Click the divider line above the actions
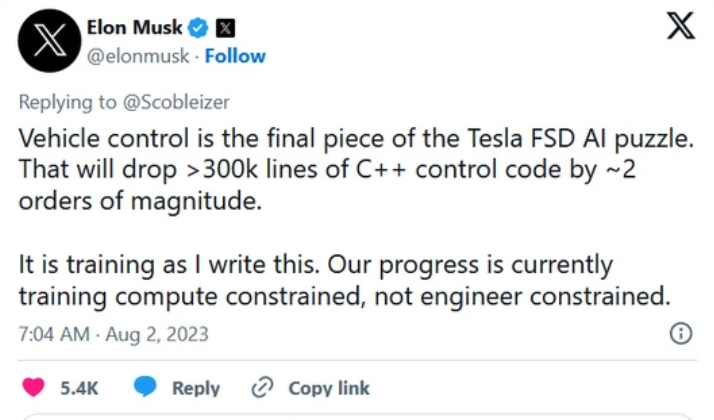714x420 pixels. click(357, 360)
